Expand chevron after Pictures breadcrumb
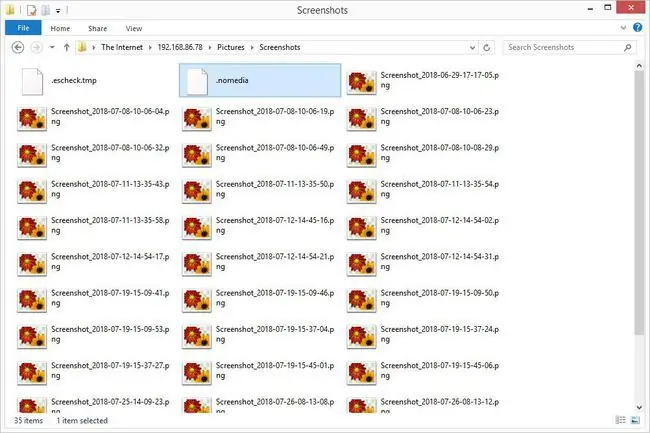 pos(252,48)
